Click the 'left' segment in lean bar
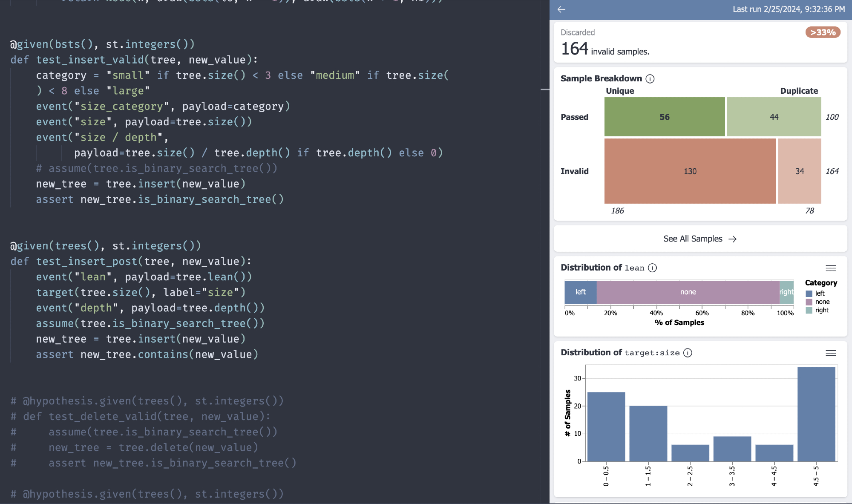This screenshot has width=852, height=504. click(x=580, y=292)
